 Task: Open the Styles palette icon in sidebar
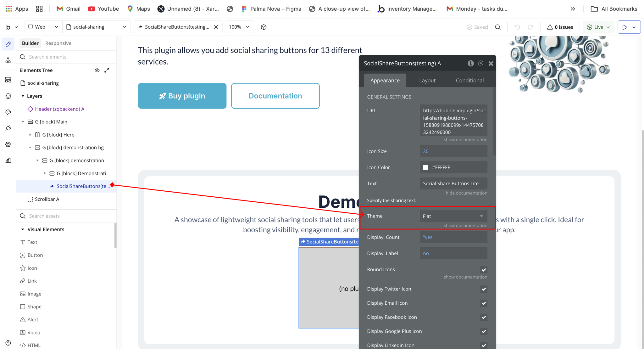point(8,112)
